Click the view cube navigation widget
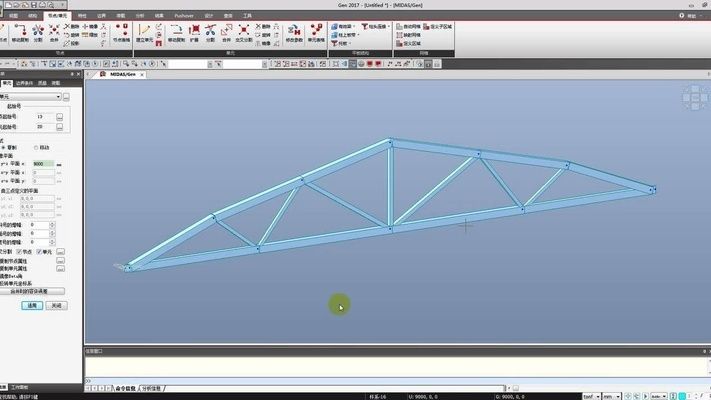 694,96
